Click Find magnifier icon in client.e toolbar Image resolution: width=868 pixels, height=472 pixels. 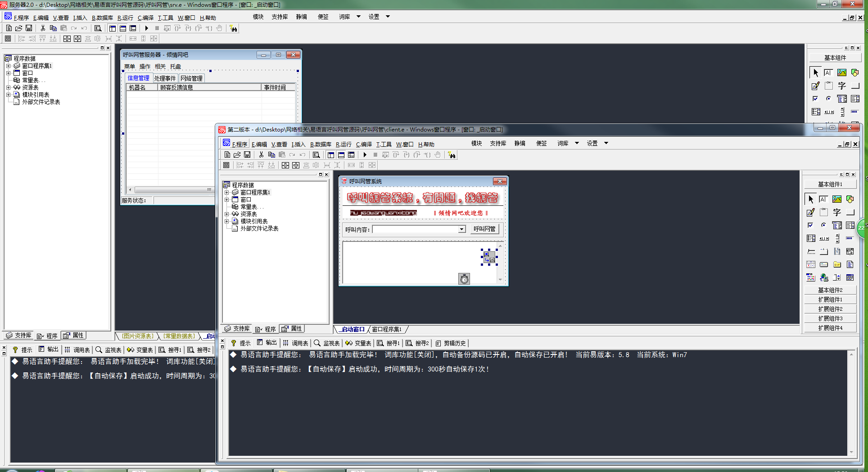316,155
